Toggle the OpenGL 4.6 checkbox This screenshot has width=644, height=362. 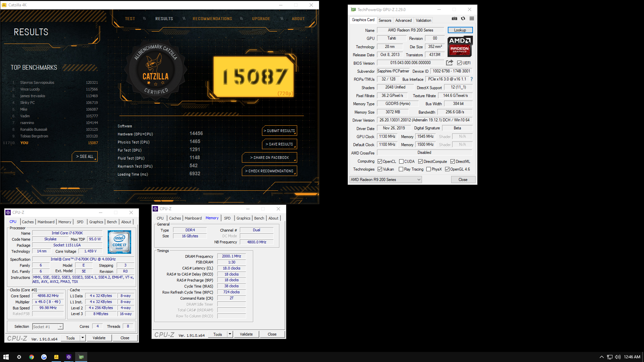447,169
